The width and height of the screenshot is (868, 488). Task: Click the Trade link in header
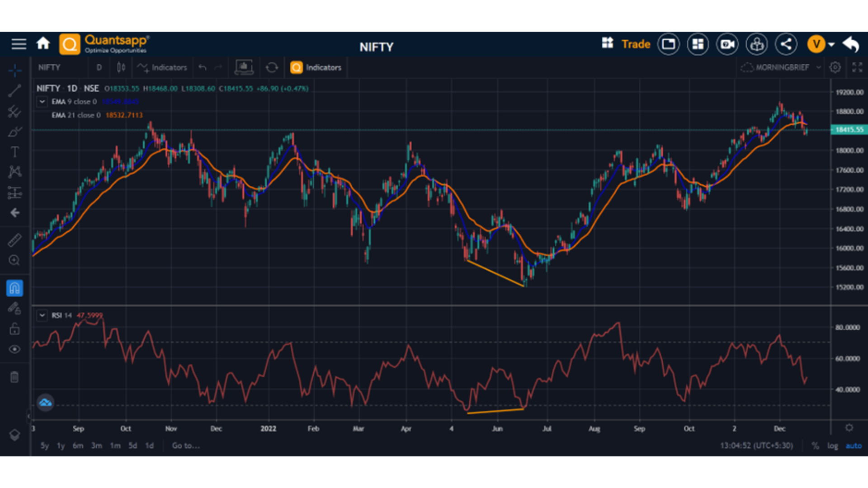[635, 44]
